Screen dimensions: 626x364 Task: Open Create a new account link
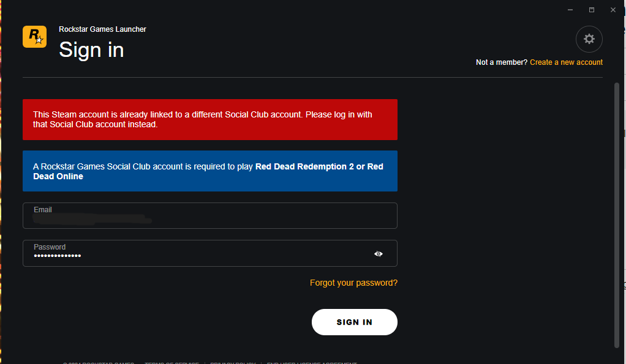pyautogui.click(x=566, y=62)
